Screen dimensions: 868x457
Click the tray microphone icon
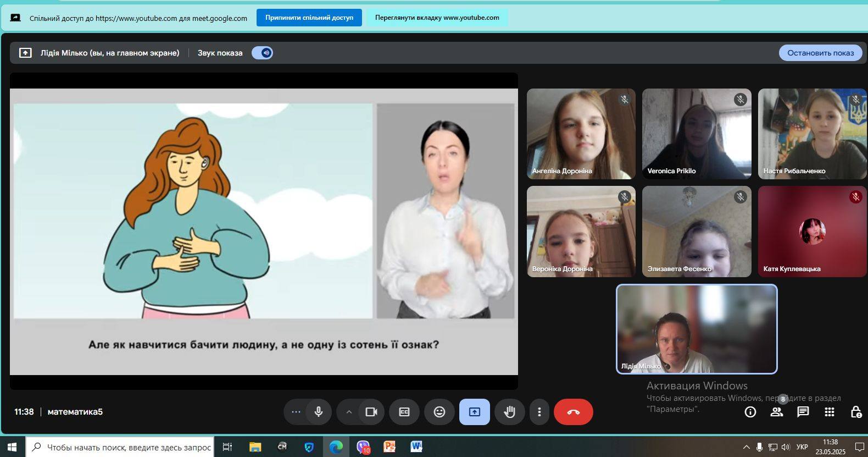coord(759,447)
